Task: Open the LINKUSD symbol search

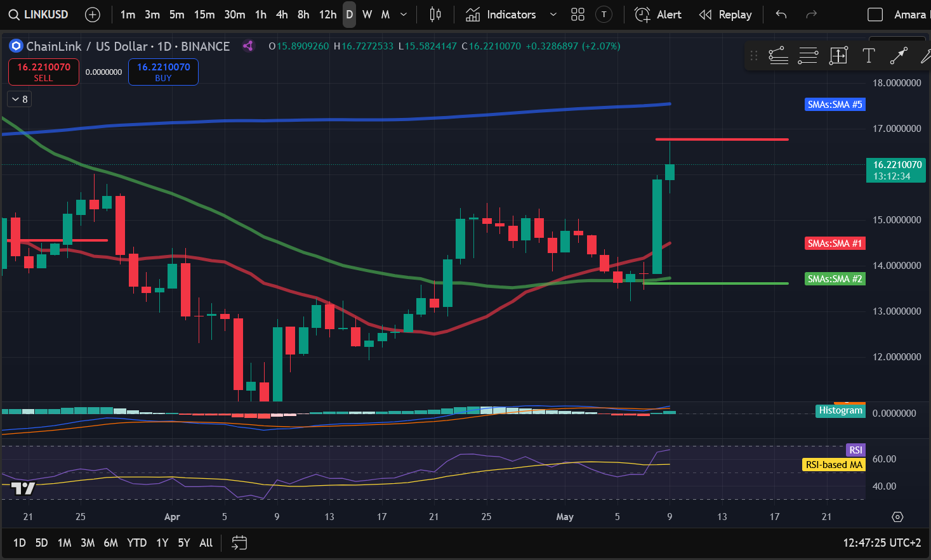Action: 38,14
